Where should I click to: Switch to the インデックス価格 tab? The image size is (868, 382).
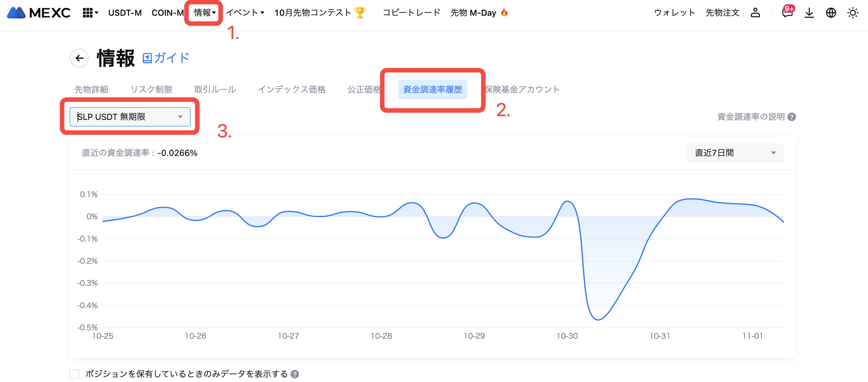pyautogui.click(x=291, y=89)
